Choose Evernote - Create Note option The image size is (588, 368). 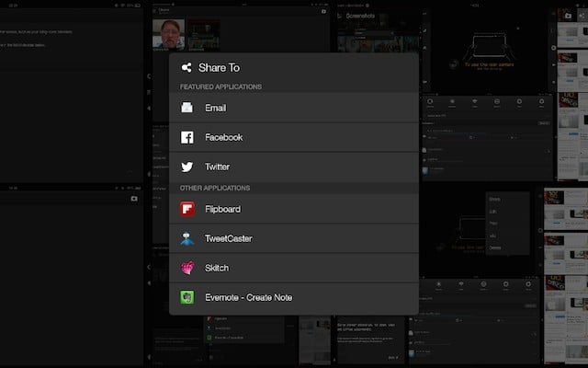(x=294, y=298)
